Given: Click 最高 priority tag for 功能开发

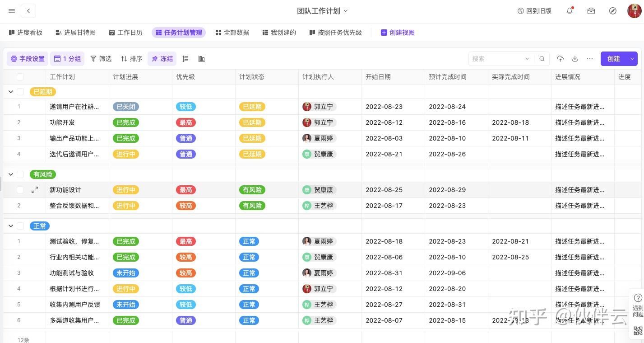Looking at the screenshot, I should coord(186,122).
